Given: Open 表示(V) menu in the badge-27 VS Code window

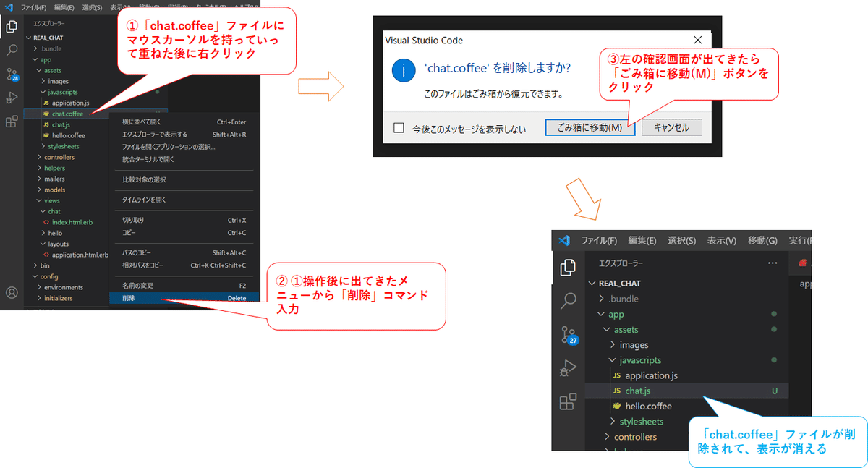Looking at the screenshot, I should [x=721, y=241].
